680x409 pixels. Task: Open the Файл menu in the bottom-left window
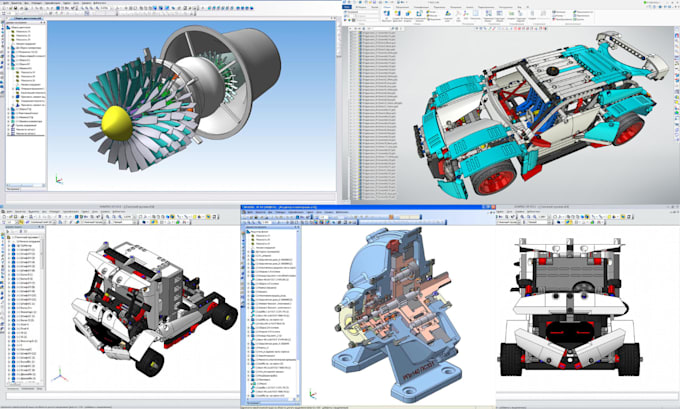tap(10, 212)
